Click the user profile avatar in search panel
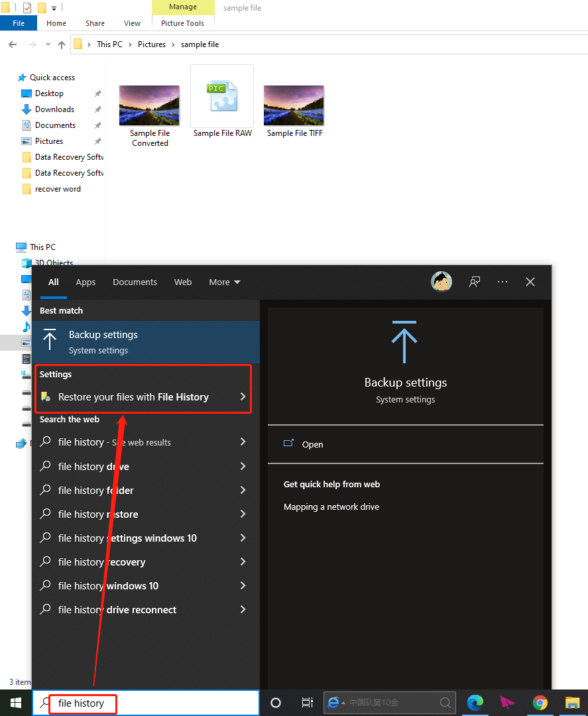Screen dimensions: 588x716 pyautogui.click(x=441, y=282)
